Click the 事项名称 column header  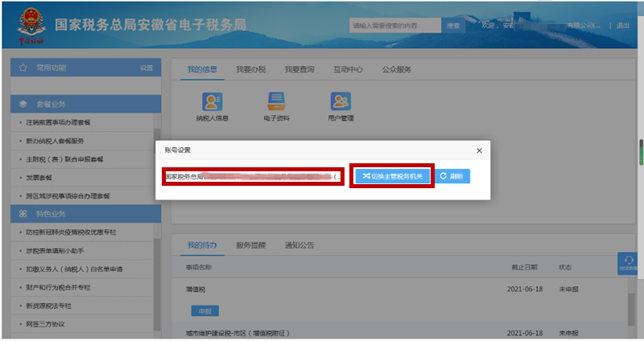point(199,267)
